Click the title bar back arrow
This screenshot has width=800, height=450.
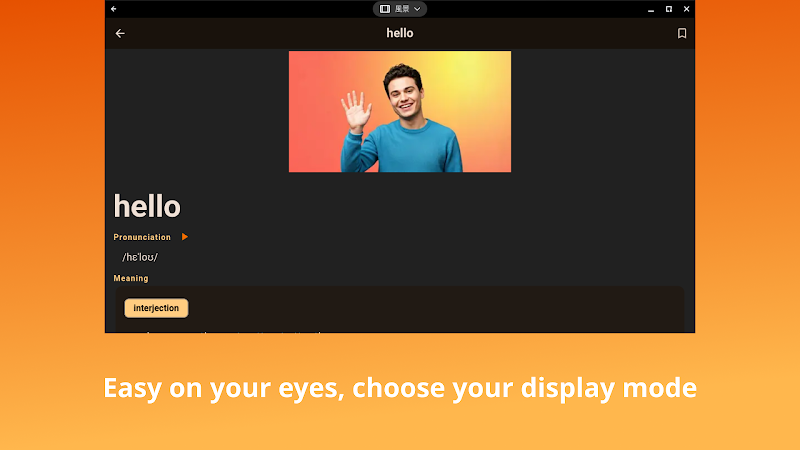114,9
